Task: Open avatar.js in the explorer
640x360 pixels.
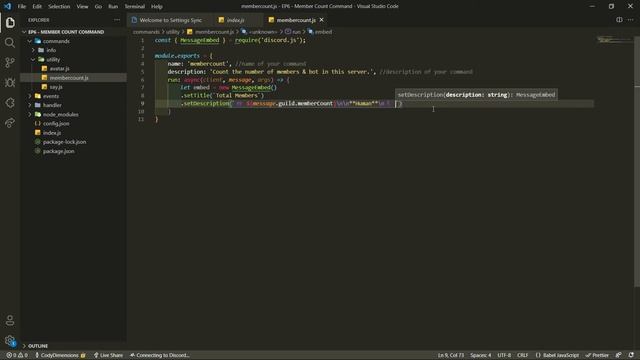Action: [x=59, y=69]
